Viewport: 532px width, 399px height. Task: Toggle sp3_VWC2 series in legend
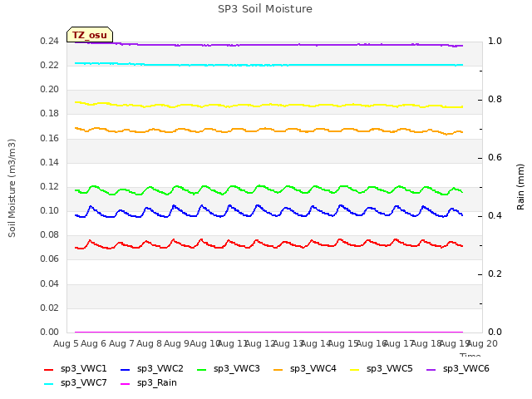[x=151, y=369]
